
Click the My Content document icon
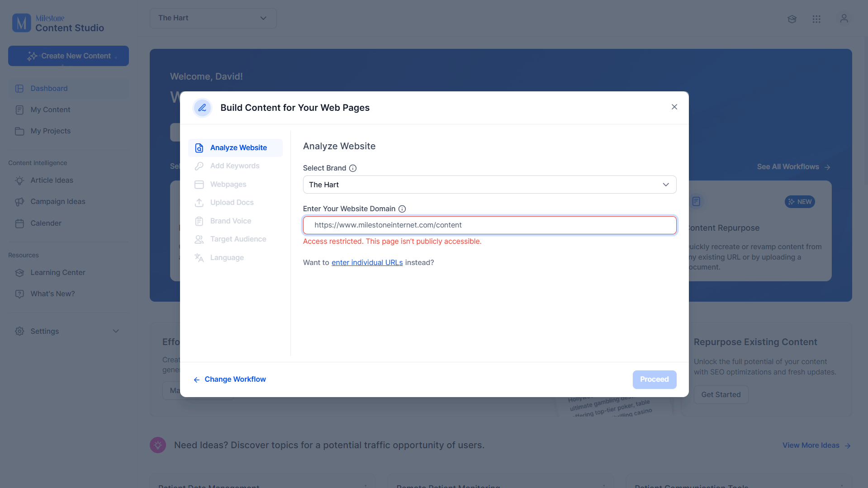tap(19, 110)
